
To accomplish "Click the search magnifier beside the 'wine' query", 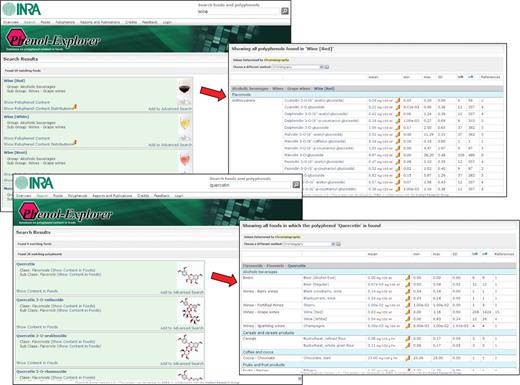I will pos(285,11).
